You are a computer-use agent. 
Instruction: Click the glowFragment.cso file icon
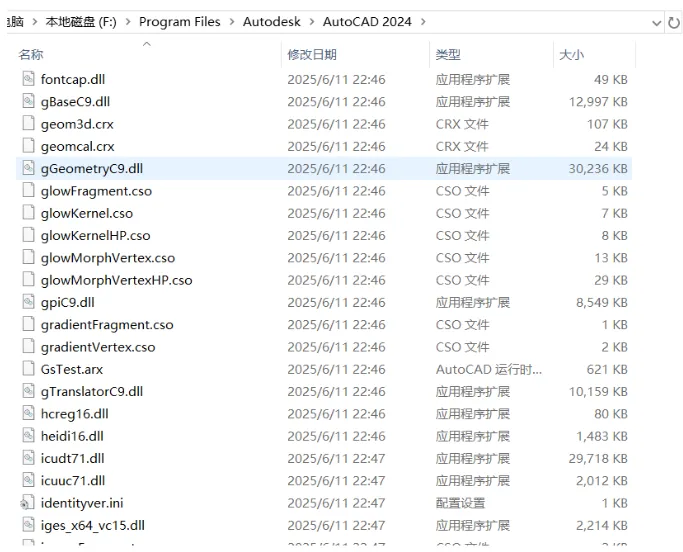(28, 190)
